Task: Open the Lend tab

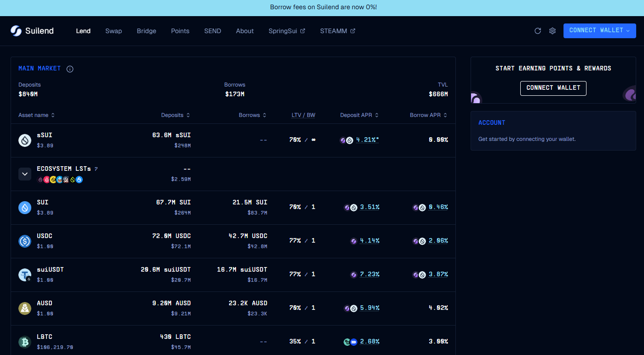Action: (83, 31)
